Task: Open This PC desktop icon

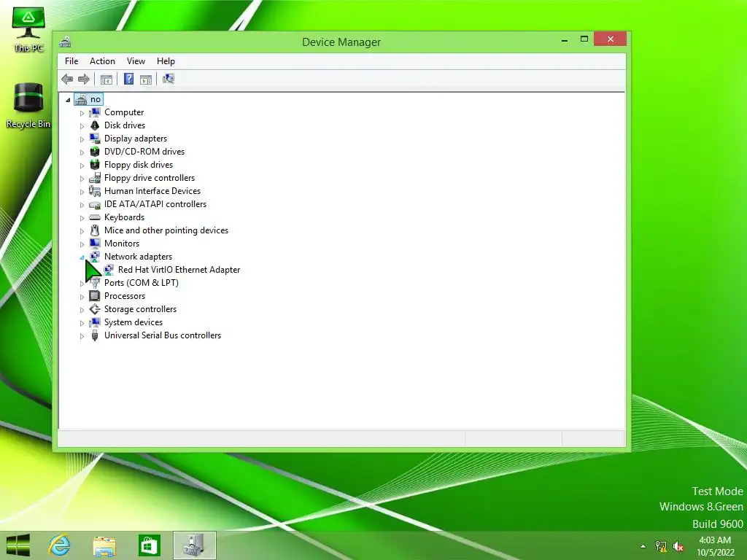Action: pyautogui.click(x=28, y=29)
